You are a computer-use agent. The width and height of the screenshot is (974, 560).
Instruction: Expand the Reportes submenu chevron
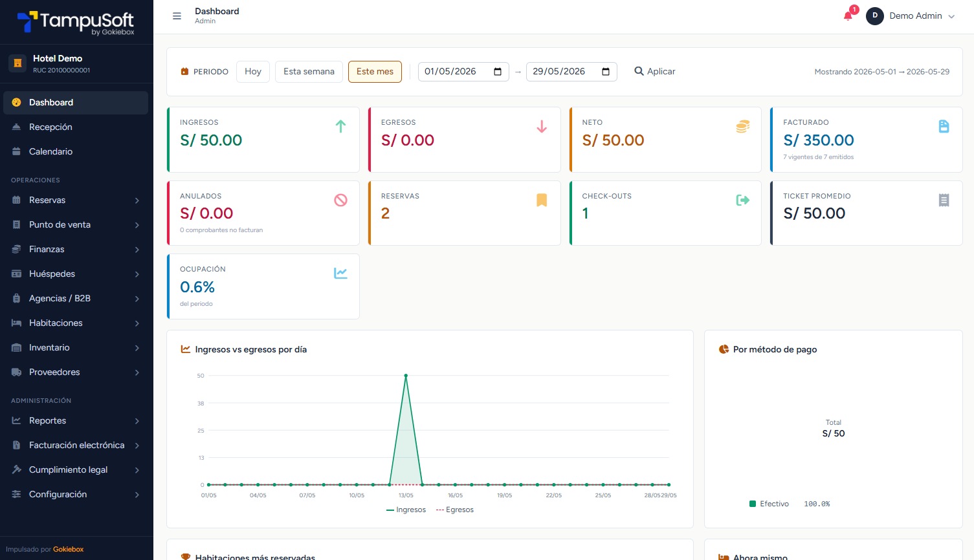point(137,421)
